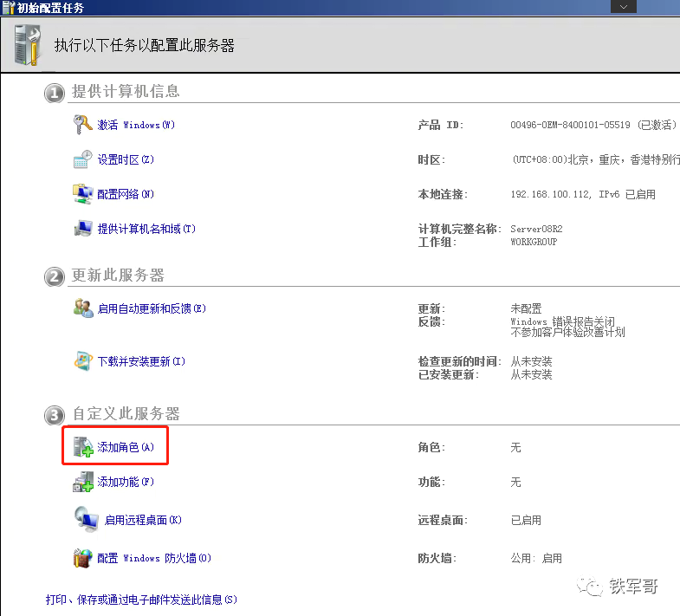The height and width of the screenshot is (616, 680).
Task: Click the 初始配置任务 title bar window icon
Action: click(x=8, y=7)
